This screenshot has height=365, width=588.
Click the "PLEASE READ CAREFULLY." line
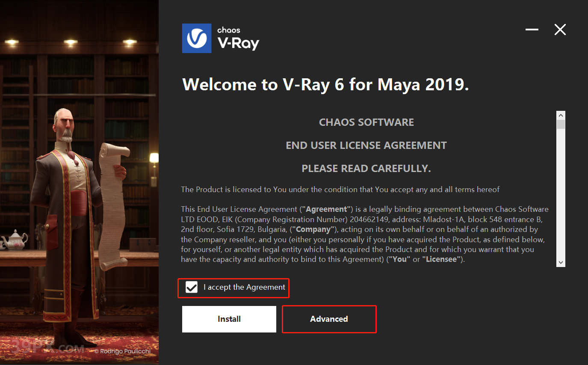(x=366, y=169)
